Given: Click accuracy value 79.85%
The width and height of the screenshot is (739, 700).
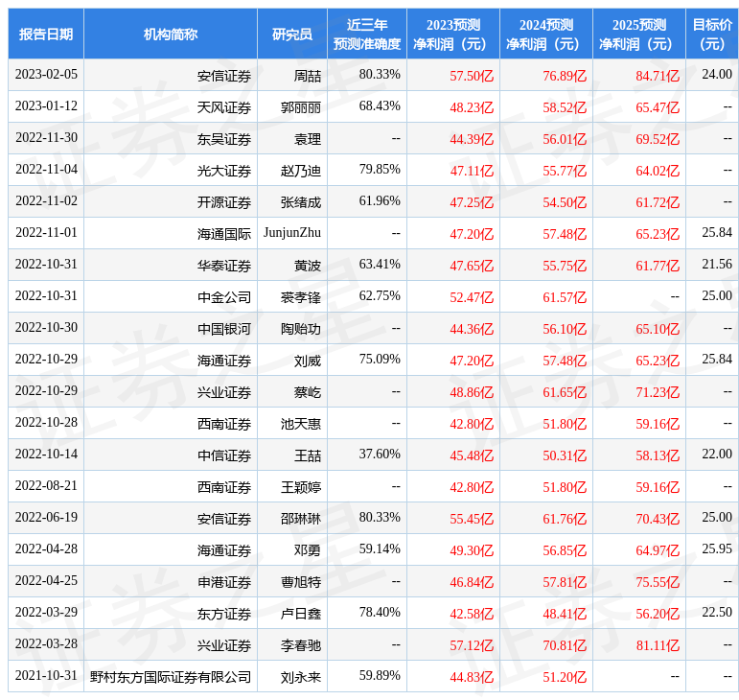Looking at the screenshot, I should pos(380,169).
